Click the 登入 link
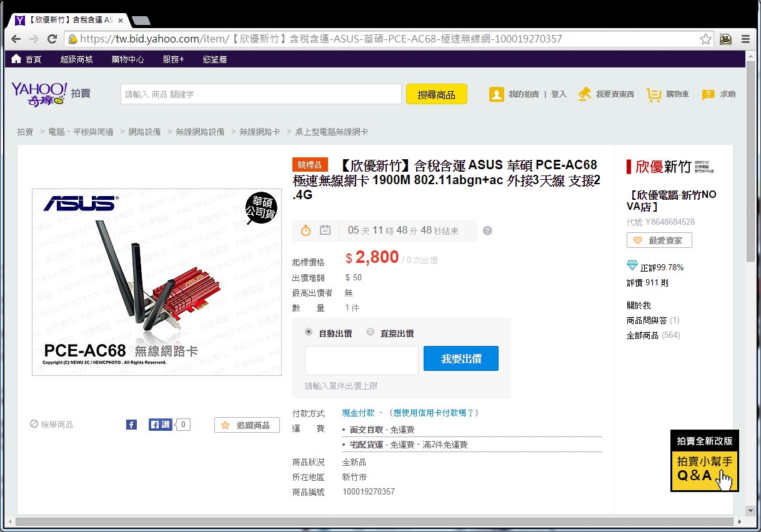 coord(559,94)
